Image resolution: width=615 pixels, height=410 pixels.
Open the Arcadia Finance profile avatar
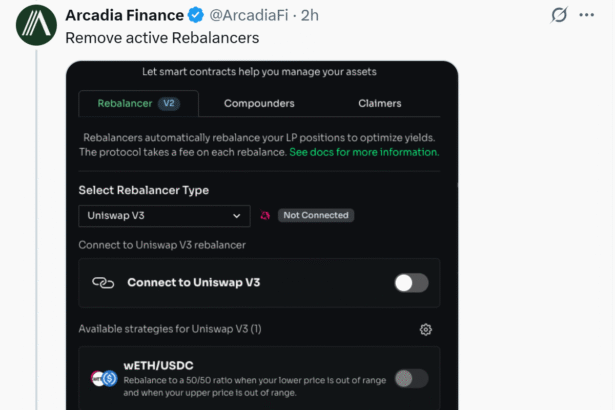[x=36, y=26]
